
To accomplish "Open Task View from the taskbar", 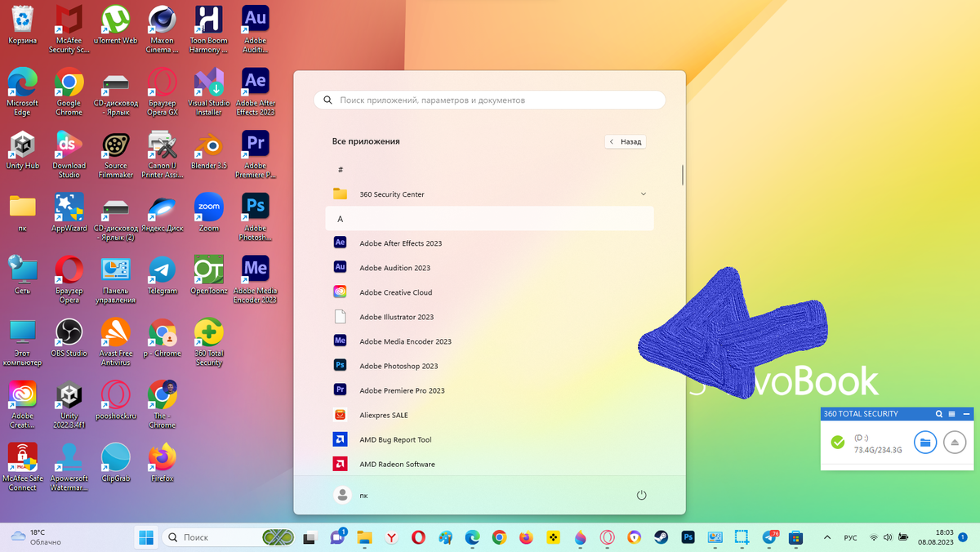I will [x=310, y=537].
